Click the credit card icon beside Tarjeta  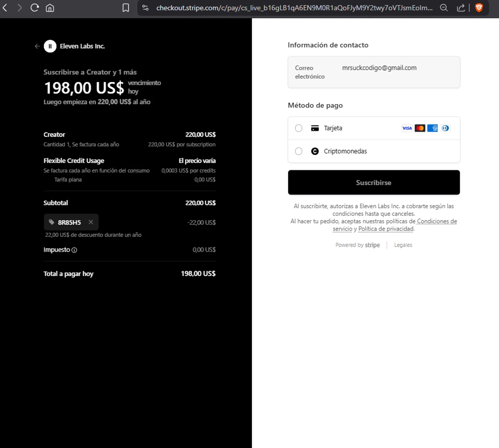[315, 128]
